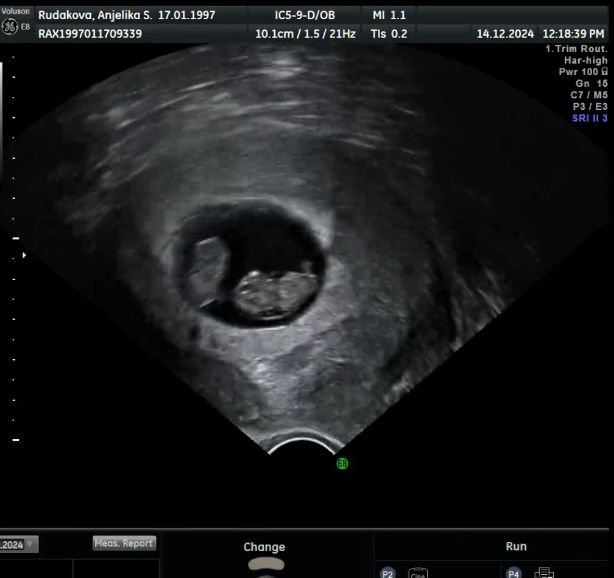Open the Meas. Report button
614x578 pixels.
(x=124, y=543)
